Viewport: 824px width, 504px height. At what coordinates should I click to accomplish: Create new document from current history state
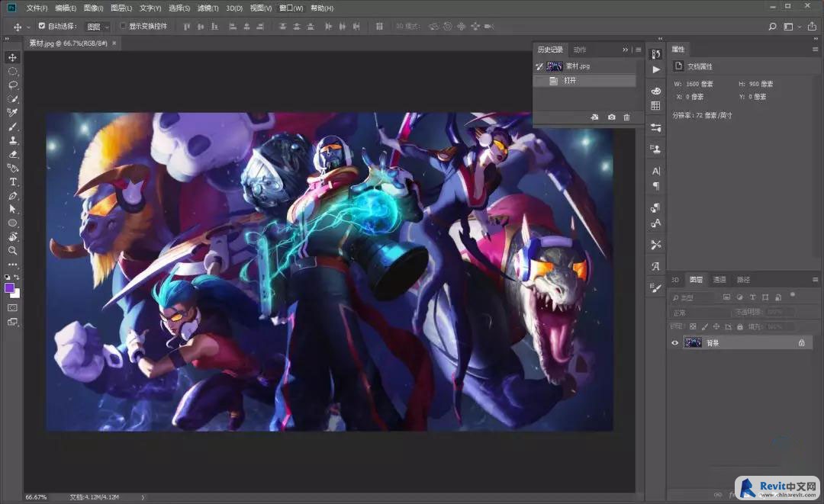coord(594,117)
